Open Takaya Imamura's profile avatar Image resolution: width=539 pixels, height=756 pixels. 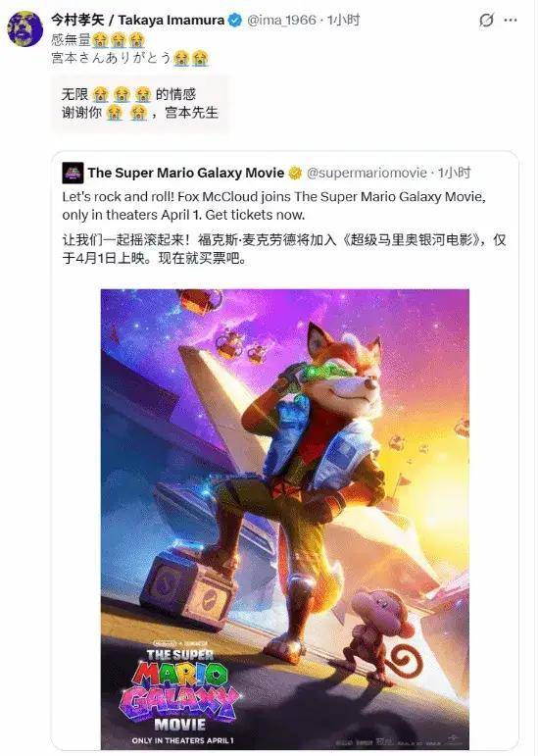tap(25, 28)
